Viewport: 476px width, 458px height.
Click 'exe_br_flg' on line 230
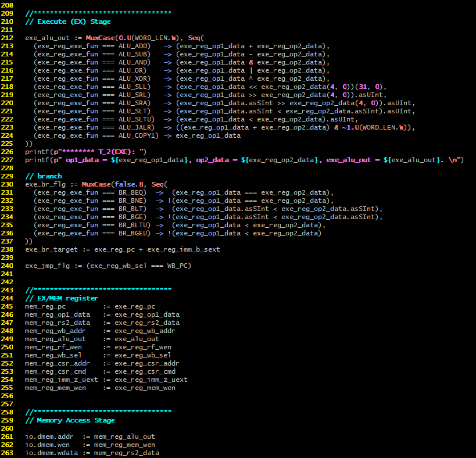45,184
